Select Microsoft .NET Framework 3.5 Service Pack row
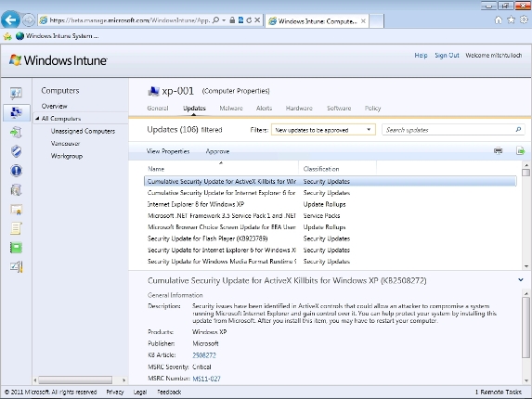532x399 pixels. click(x=330, y=215)
